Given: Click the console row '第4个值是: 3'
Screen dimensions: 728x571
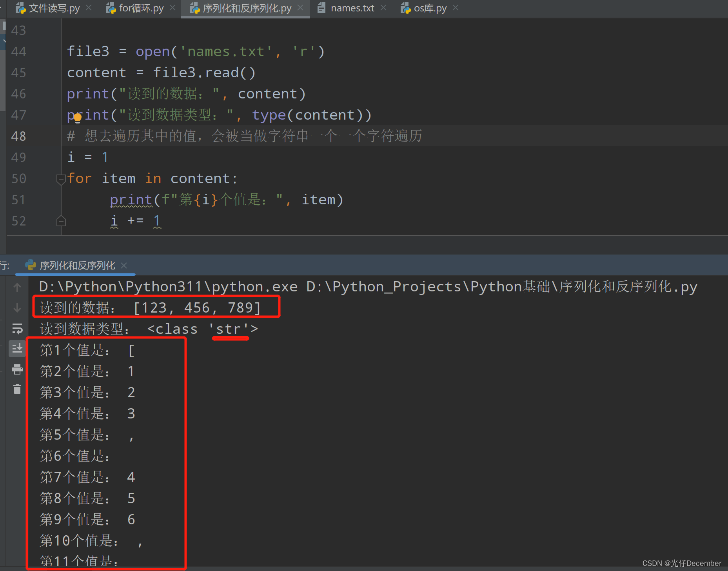Looking at the screenshot, I should click(x=87, y=414).
